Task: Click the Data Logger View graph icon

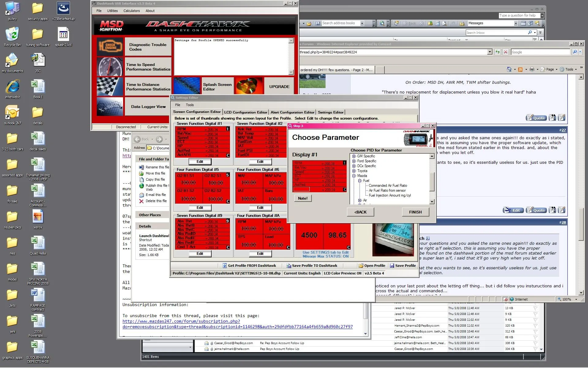Action: coord(110,106)
